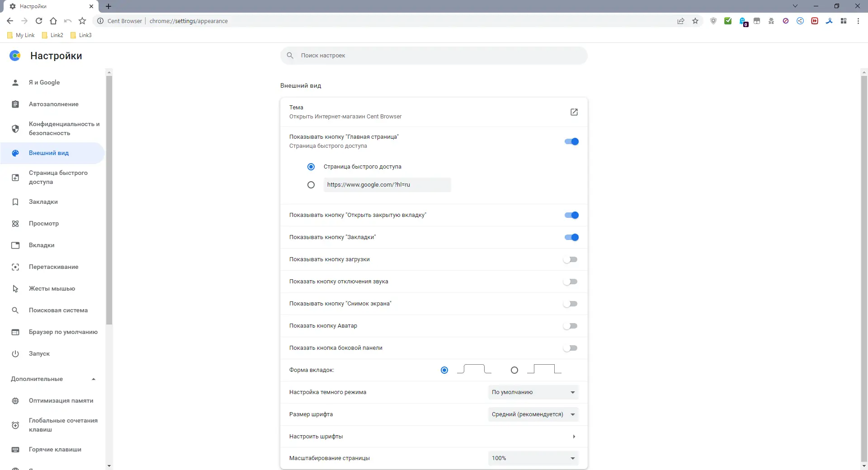
Task: Select the square tab shape option
Action: click(514, 370)
